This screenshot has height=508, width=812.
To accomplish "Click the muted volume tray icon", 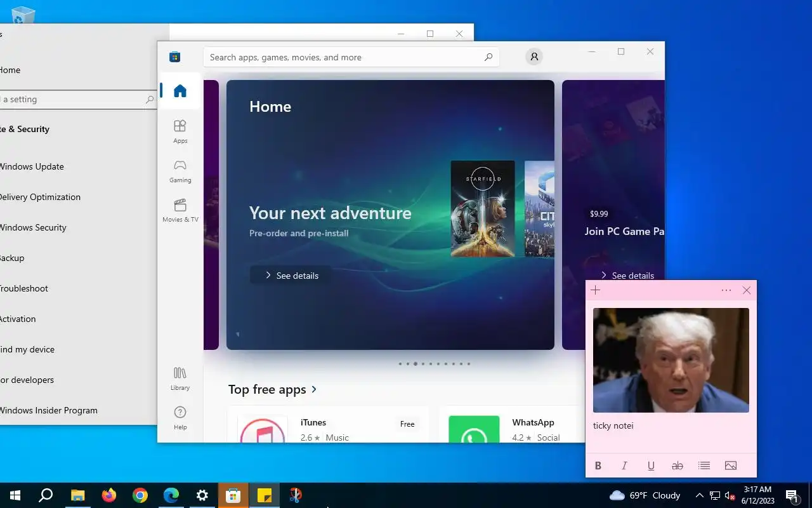I will (x=730, y=495).
